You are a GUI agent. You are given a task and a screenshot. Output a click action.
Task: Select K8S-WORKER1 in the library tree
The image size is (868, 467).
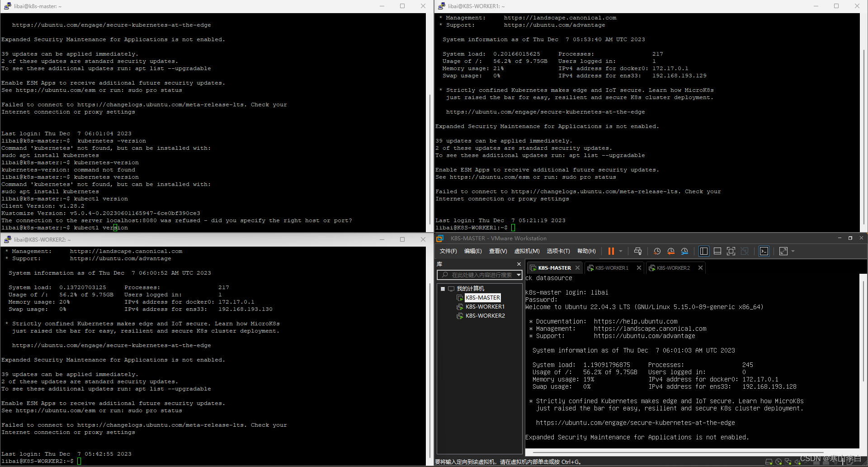pos(485,307)
